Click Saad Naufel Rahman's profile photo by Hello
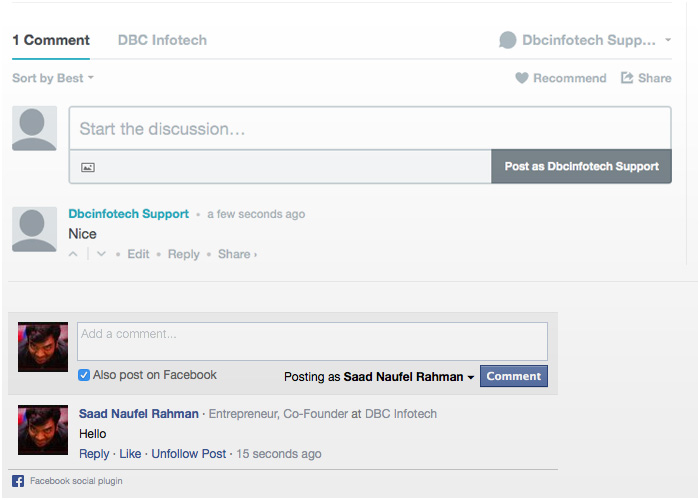The height and width of the screenshot is (500, 700). [x=43, y=430]
